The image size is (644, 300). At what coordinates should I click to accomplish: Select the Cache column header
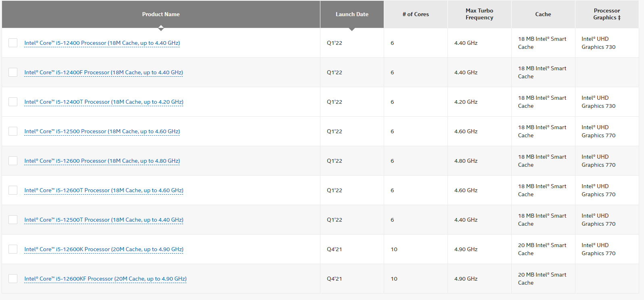543,14
